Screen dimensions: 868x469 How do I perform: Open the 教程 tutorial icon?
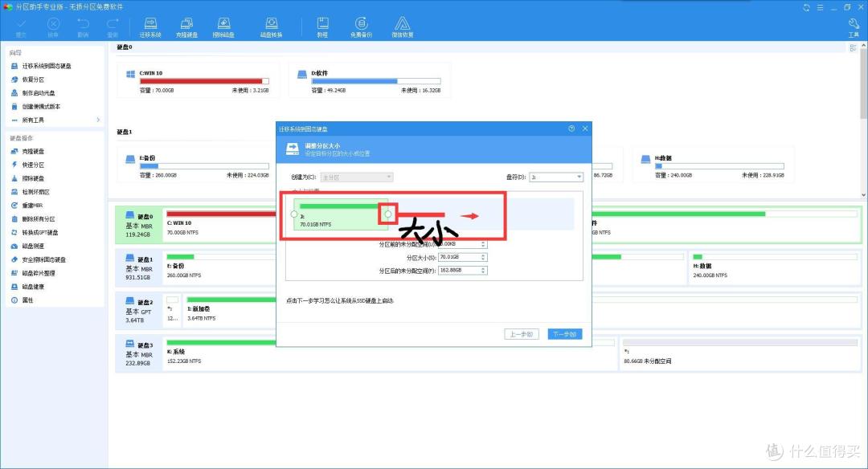coord(322,27)
